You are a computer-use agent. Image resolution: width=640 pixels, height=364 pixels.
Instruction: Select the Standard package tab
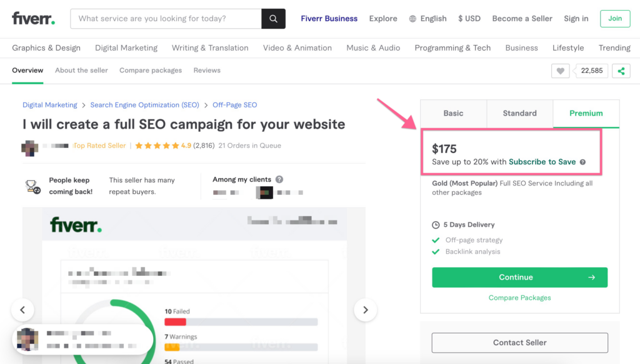pos(519,113)
